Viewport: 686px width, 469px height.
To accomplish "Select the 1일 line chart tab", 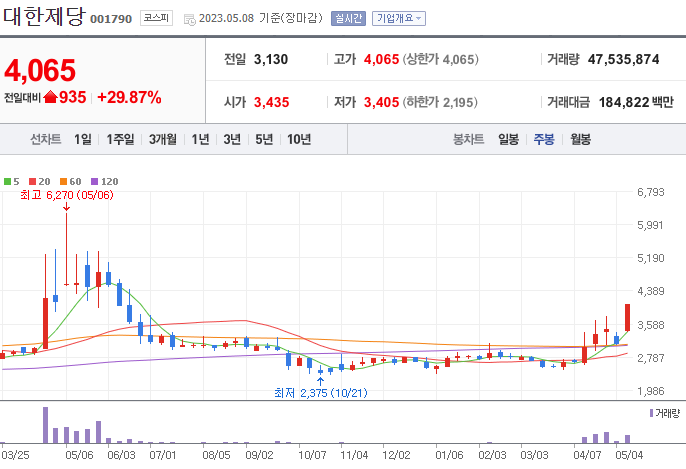I will coord(83,139).
